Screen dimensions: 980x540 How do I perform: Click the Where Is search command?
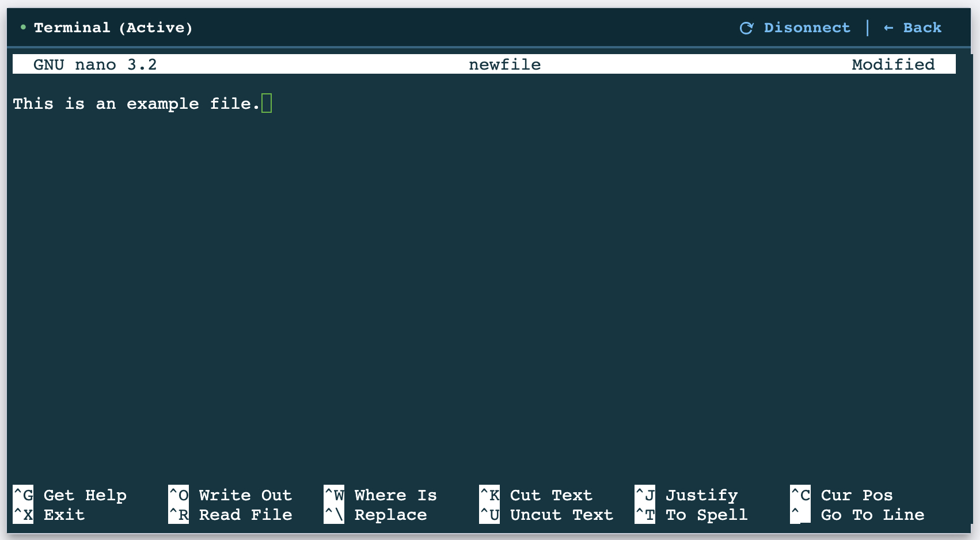point(395,495)
